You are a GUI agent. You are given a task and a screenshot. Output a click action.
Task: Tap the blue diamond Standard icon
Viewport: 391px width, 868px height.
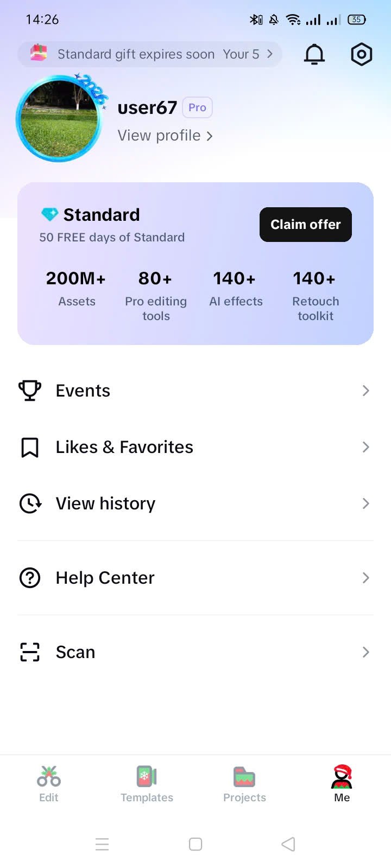[x=49, y=215]
